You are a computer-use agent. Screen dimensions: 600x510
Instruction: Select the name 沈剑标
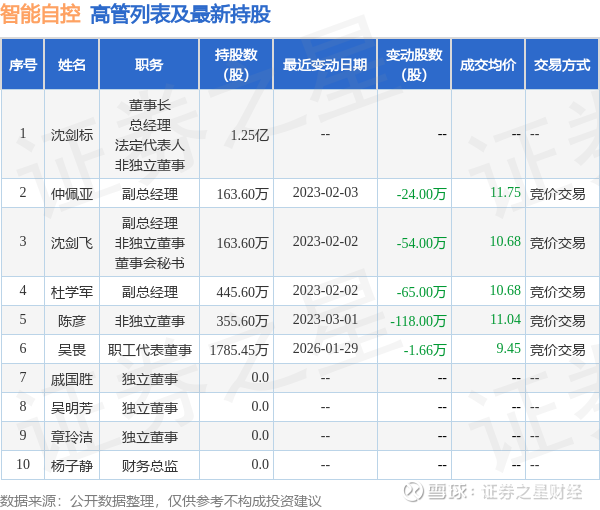tap(72, 135)
